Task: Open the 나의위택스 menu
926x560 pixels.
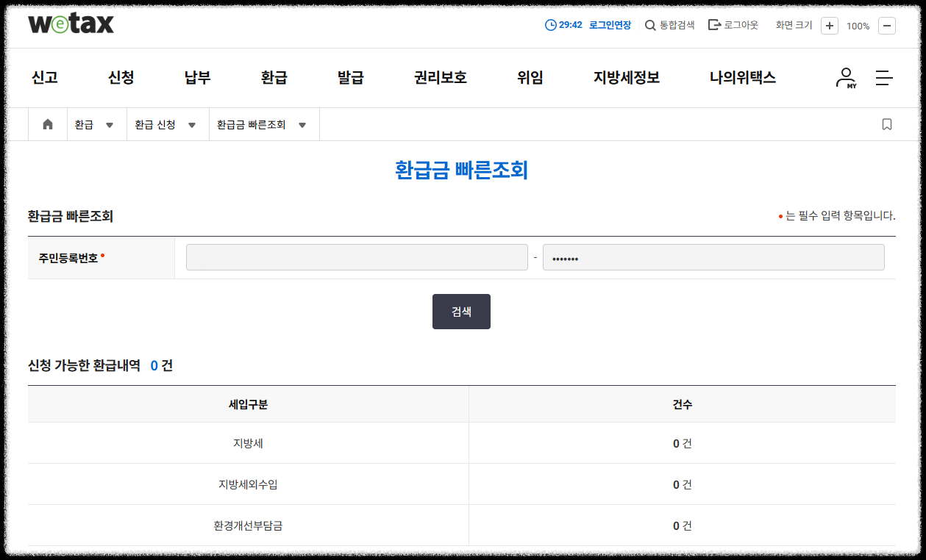Action: coord(743,78)
